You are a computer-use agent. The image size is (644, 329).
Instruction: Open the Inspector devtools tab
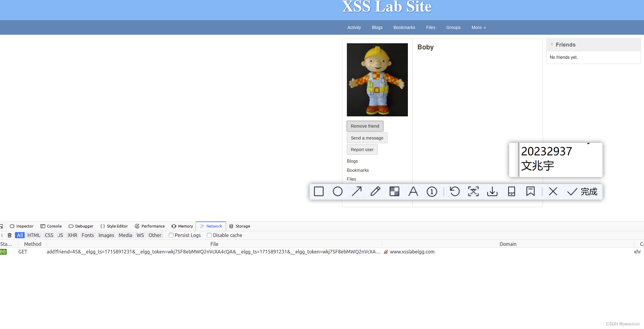click(x=22, y=226)
